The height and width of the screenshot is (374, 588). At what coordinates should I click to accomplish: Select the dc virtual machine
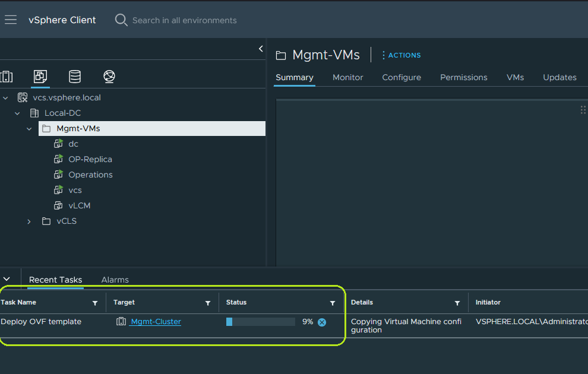pyautogui.click(x=73, y=144)
